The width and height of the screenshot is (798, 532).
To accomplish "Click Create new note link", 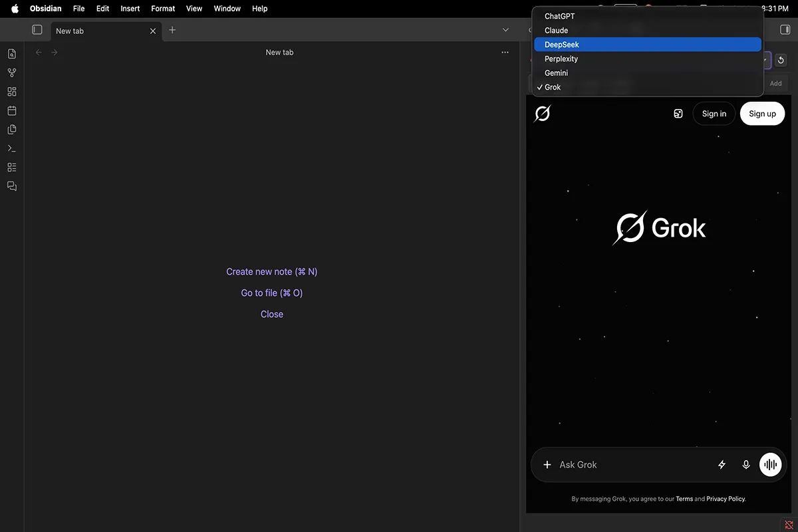I will pos(272,271).
